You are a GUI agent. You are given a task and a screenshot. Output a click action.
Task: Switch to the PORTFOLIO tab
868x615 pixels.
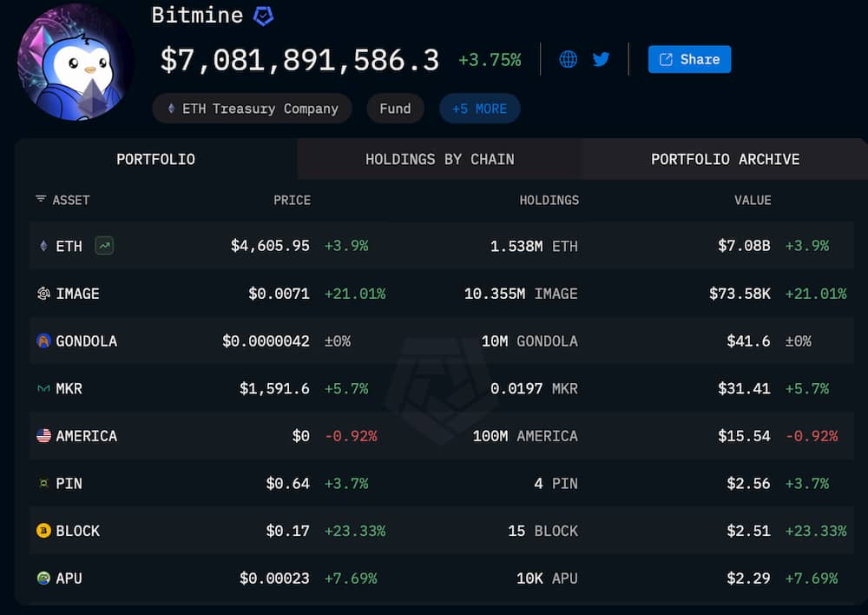click(156, 159)
